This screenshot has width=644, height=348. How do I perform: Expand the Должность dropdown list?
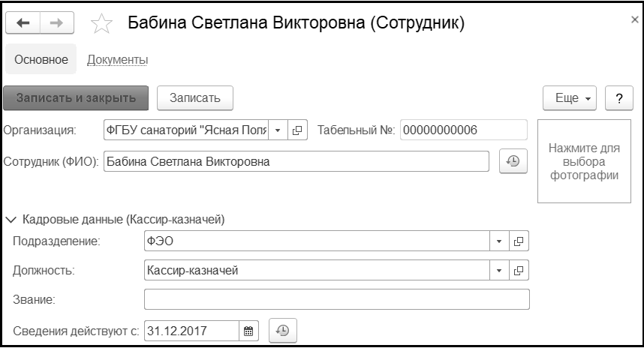point(499,270)
